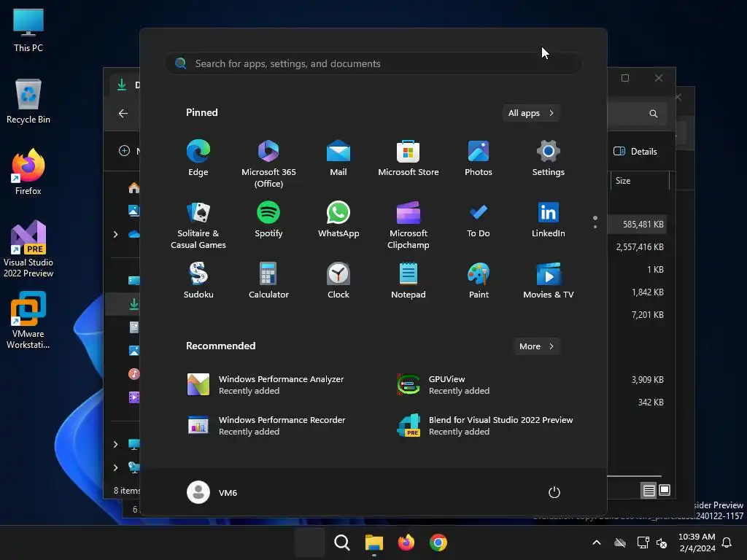Select Visual Studio 2022 Preview shortcut
Viewport: 747px width, 560px height.
click(x=28, y=249)
